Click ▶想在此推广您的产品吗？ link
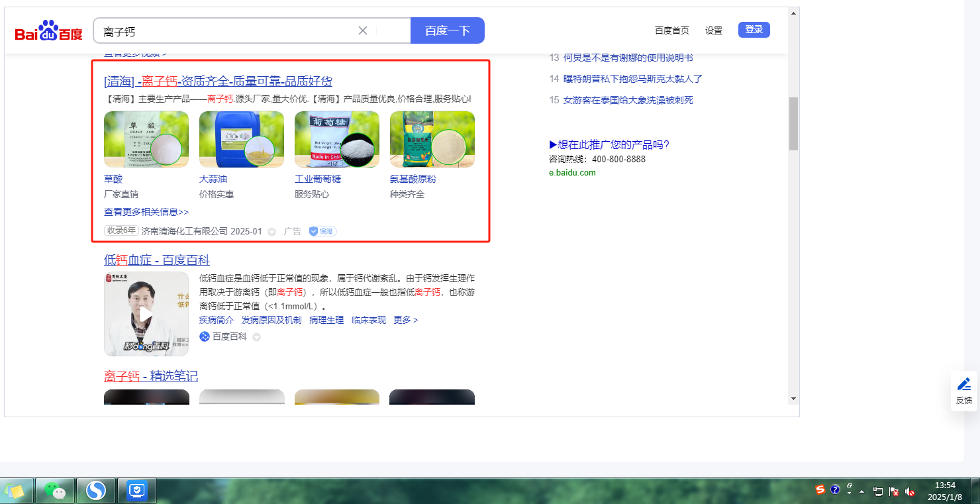This screenshot has width=980, height=504. click(x=609, y=145)
